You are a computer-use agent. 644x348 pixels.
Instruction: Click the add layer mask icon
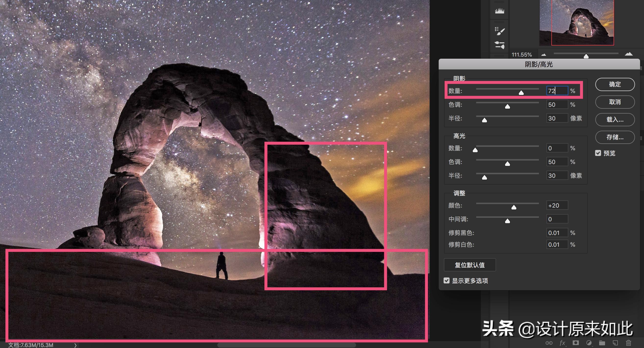[575, 343]
